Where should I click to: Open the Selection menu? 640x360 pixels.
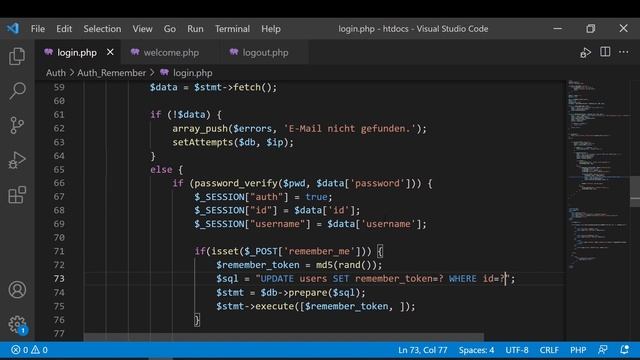(x=102, y=29)
